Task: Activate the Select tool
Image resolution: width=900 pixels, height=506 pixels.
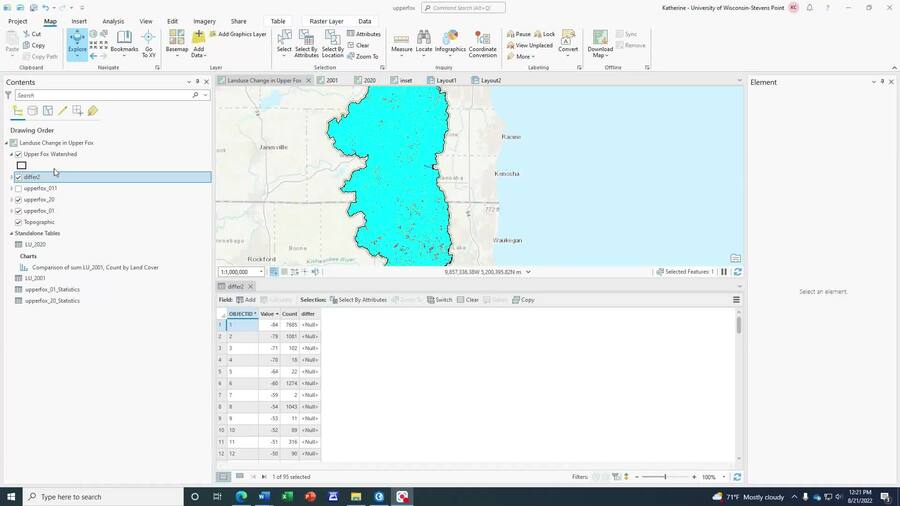Action: click(284, 42)
